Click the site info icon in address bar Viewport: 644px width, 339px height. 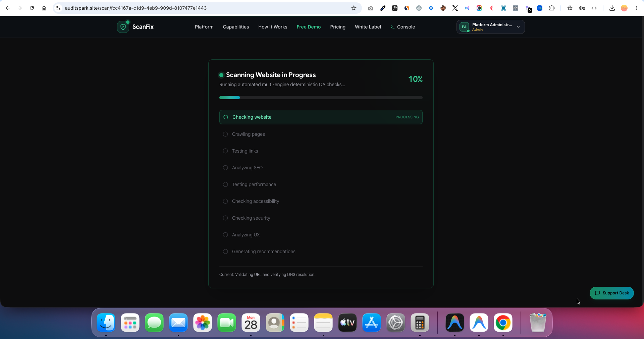58,8
